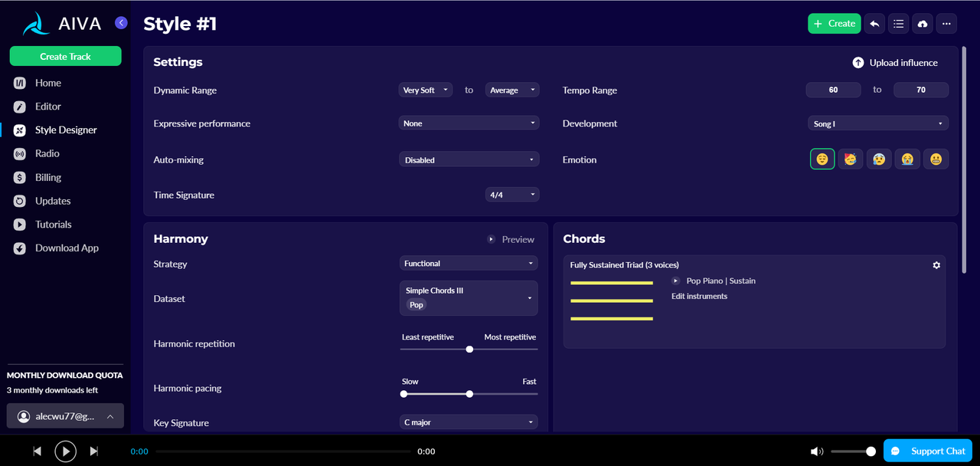Click the Updates sidebar icon

(x=20, y=202)
